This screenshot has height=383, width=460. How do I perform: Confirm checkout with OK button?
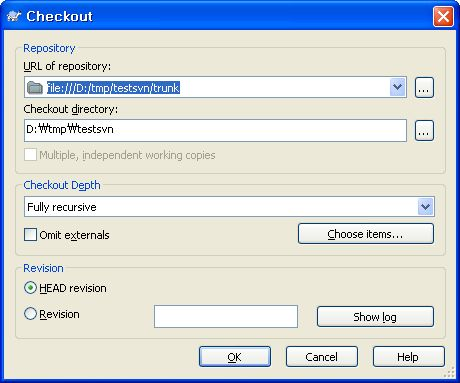pyautogui.click(x=235, y=357)
